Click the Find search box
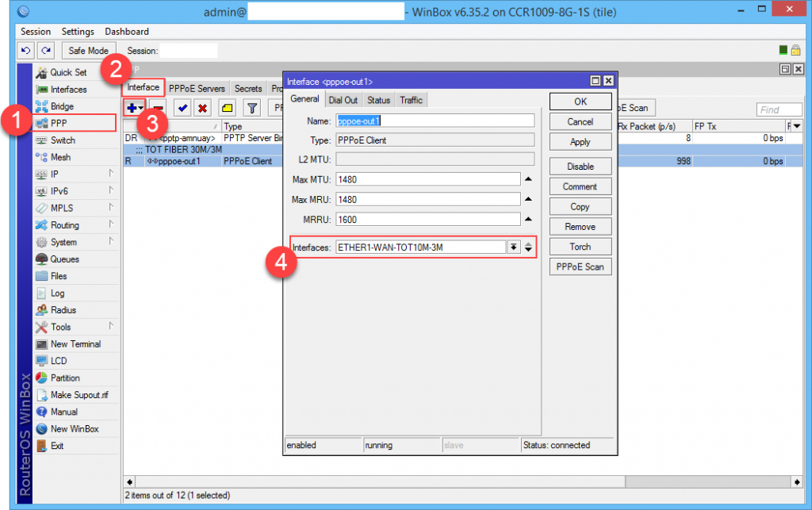The width and height of the screenshot is (812, 510). pyautogui.click(x=779, y=109)
